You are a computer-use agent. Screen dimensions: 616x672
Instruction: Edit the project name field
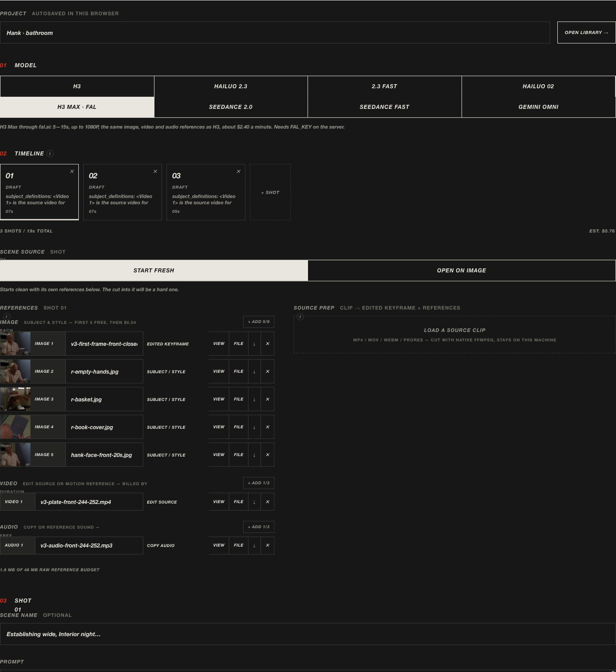[275, 33]
